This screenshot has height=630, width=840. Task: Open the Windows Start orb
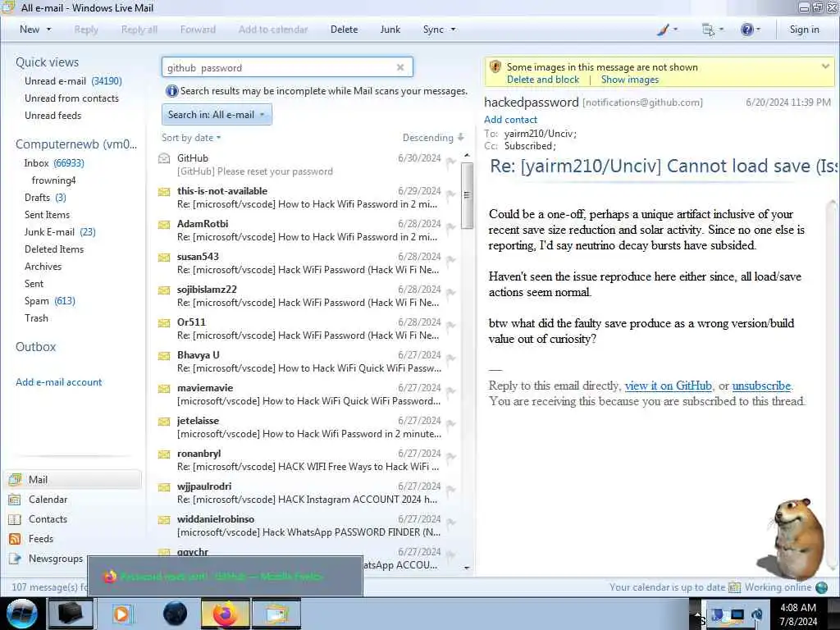click(x=21, y=614)
